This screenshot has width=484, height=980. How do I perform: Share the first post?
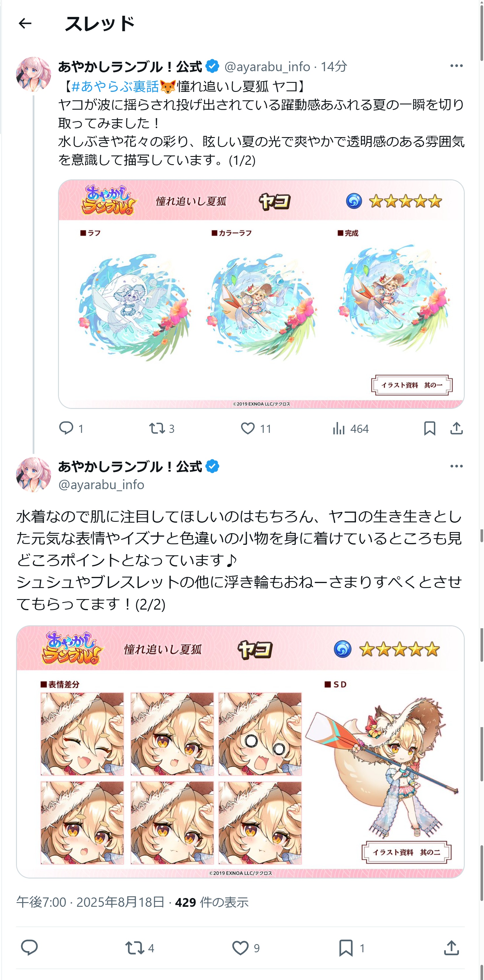pos(456,428)
